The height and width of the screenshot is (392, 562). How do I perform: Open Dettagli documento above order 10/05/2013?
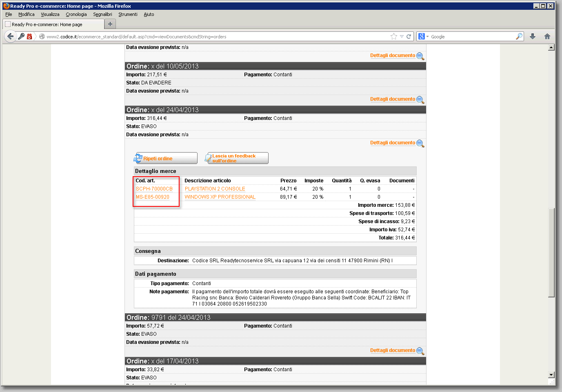click(x=392, y=55)
